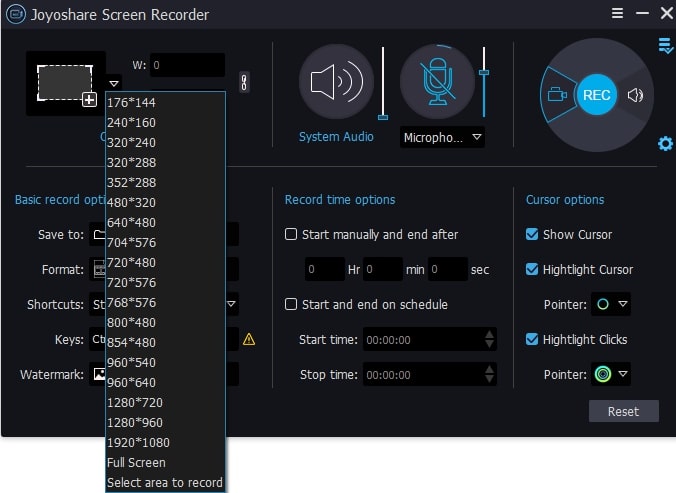Click the width W input field

click(x=188, y=65)
